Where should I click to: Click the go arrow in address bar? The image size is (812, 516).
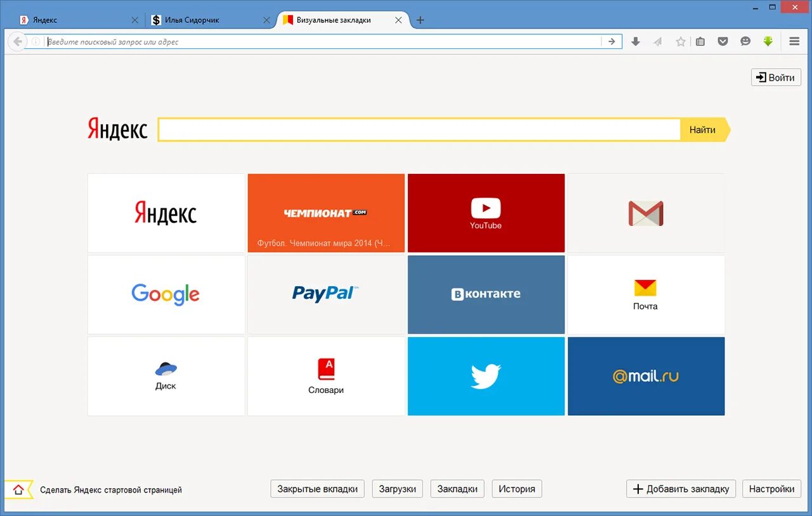click(x=612, y=42)
